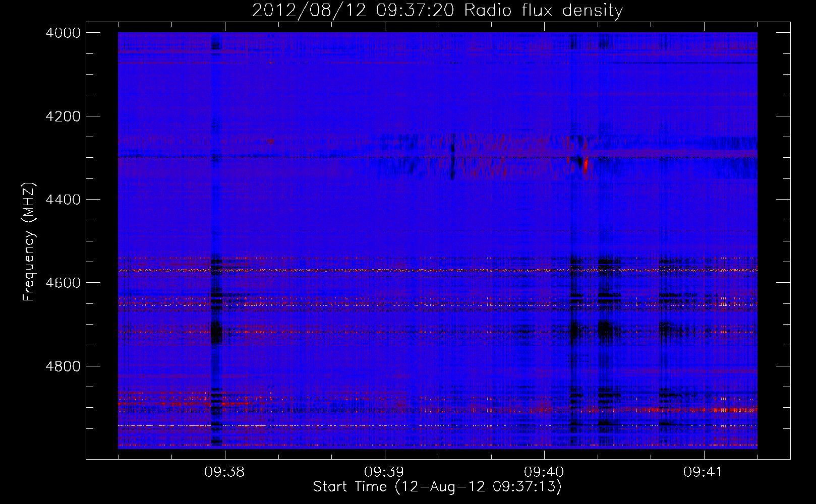Click the 09:40 time axis label

544,472
